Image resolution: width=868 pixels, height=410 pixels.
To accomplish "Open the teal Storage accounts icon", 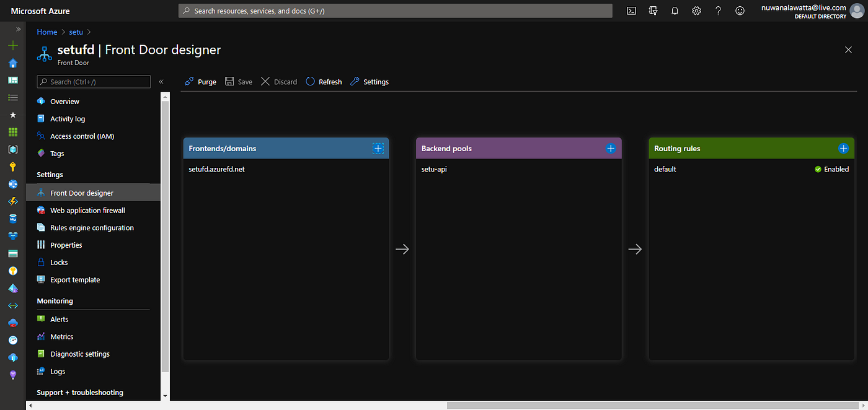I will (x=13, y=253).
